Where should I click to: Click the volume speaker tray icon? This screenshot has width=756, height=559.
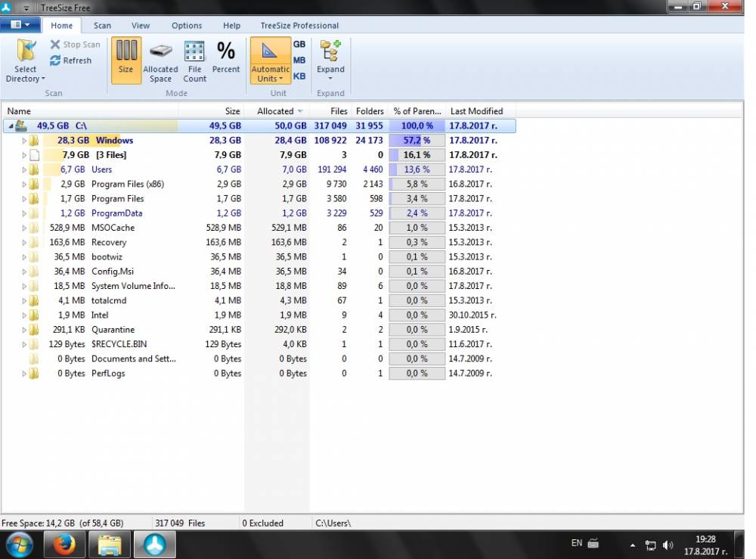point(668,545)
